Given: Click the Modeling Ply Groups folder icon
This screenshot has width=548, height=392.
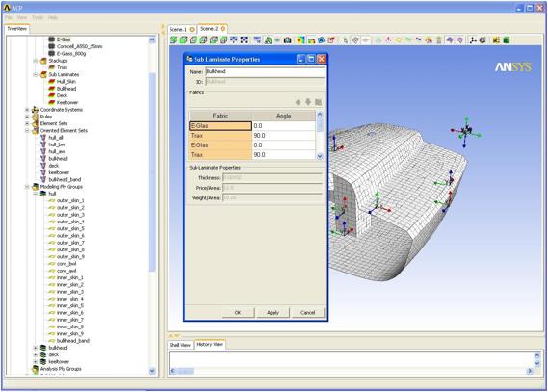Looking at the screenshot, I should (x=36, y=187).
